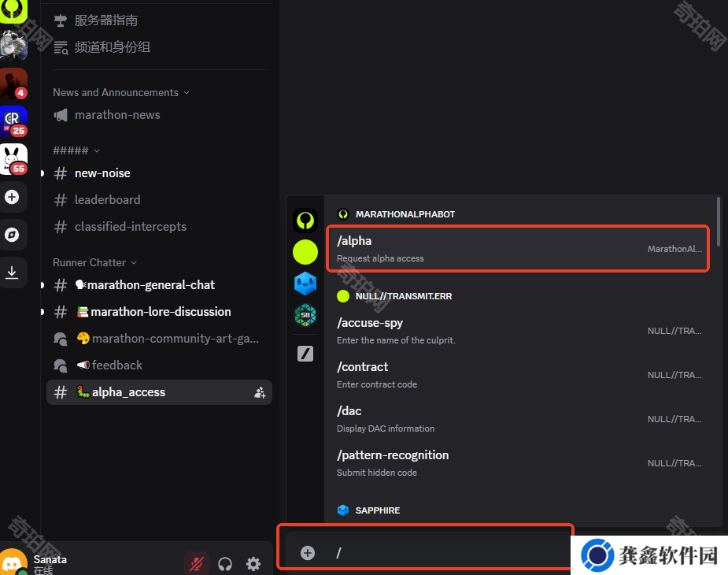This screenshot has width=728, height=575.
Task: Open the compass icon to discover servers
Action: (x=12, y=235)
